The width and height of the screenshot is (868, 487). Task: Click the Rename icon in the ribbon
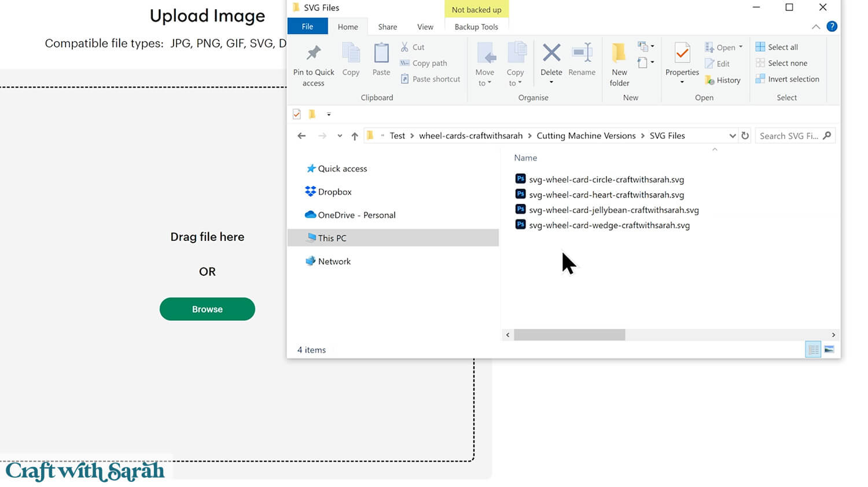(x=582, y=54)
